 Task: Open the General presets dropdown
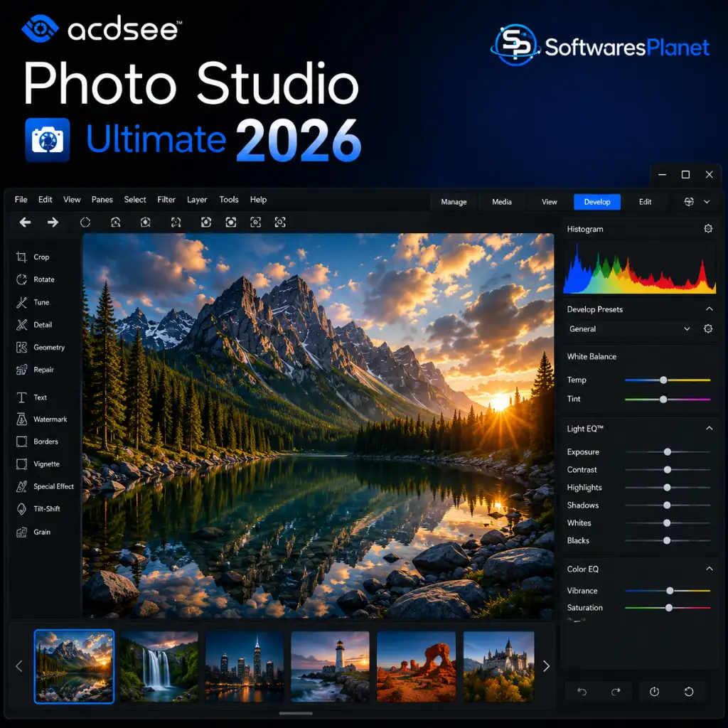[x=630, y=328]
